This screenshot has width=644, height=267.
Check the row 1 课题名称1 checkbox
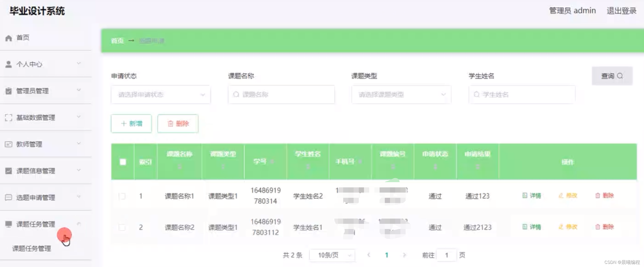click(122, 196)
